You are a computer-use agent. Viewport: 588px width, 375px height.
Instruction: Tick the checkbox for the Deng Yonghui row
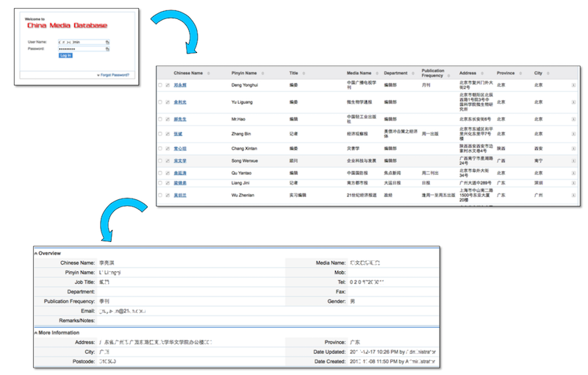point(160,85)
